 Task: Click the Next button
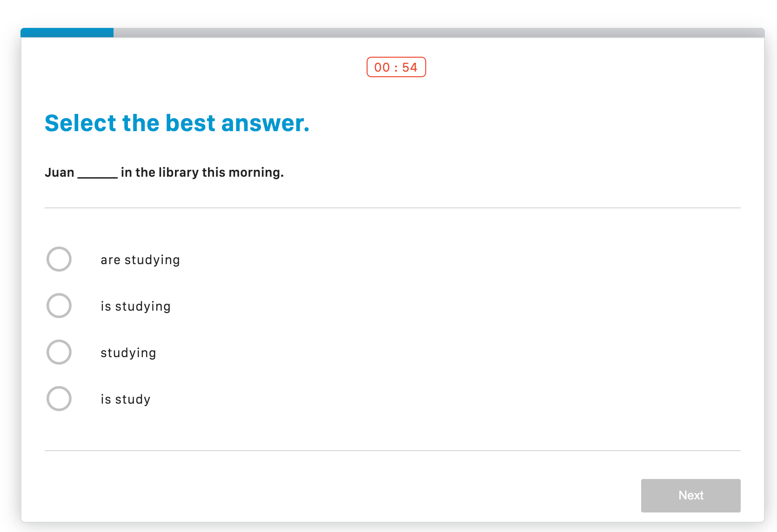coord(690,495)
